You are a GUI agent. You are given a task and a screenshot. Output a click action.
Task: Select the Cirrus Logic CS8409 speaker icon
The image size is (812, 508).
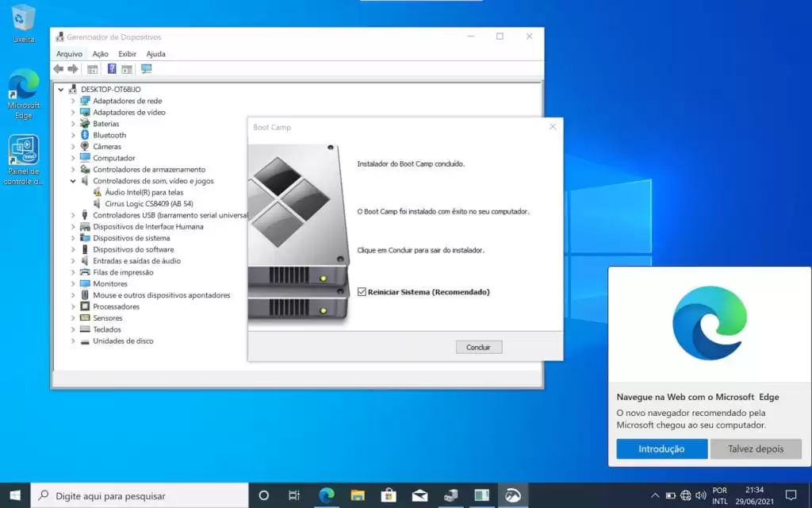tap(98, 204)
